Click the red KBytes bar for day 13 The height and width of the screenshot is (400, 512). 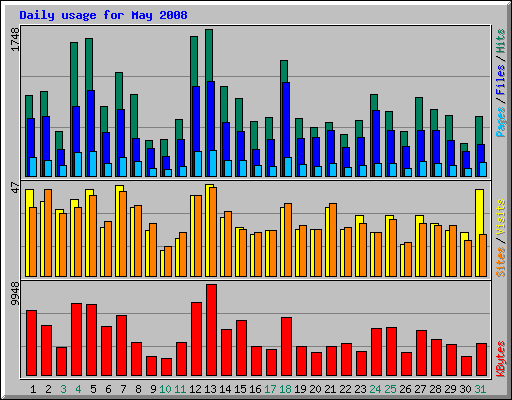point(211,330)
